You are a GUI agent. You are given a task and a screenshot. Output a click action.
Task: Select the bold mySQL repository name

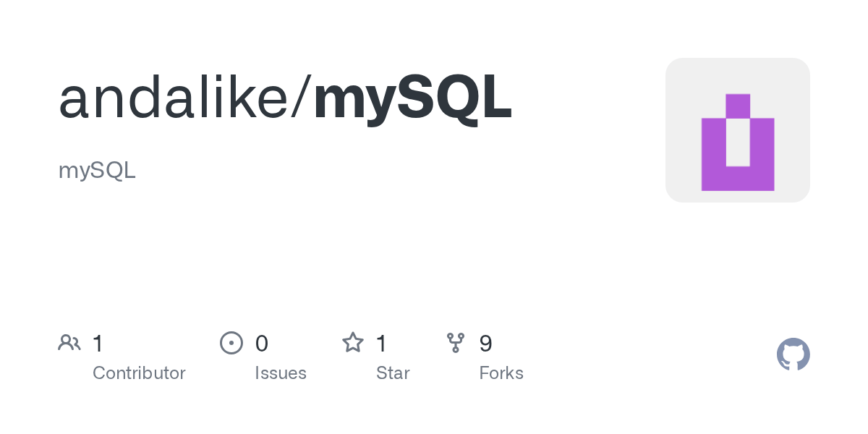pyautogui.click(x=413, y=98)
